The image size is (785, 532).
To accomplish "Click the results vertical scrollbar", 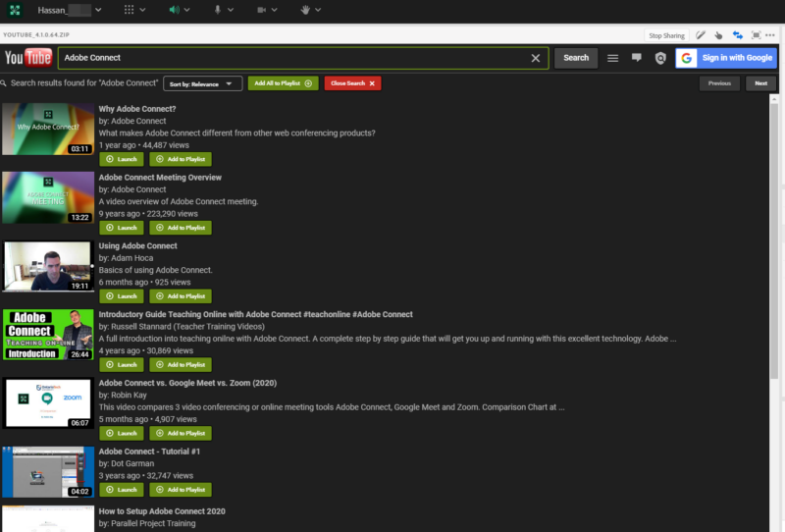I will tap(774, 240).
